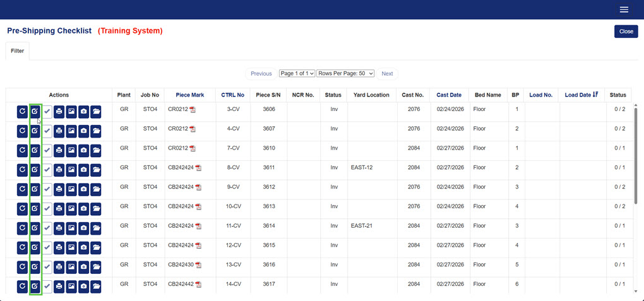Viewport: 644px width, 301px height.
Task: Open the edit checklist icon for 3-CV
Action: click(35, 112)
